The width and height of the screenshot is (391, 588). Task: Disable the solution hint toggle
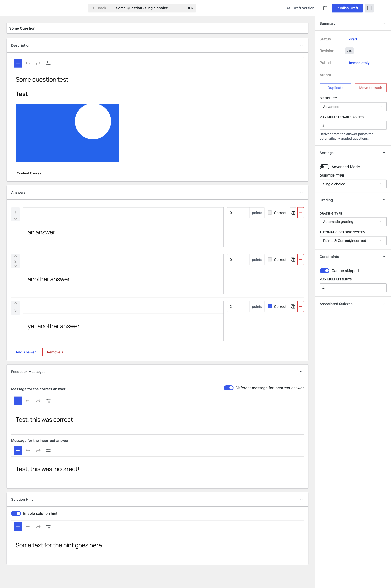(x=16, y=513)
